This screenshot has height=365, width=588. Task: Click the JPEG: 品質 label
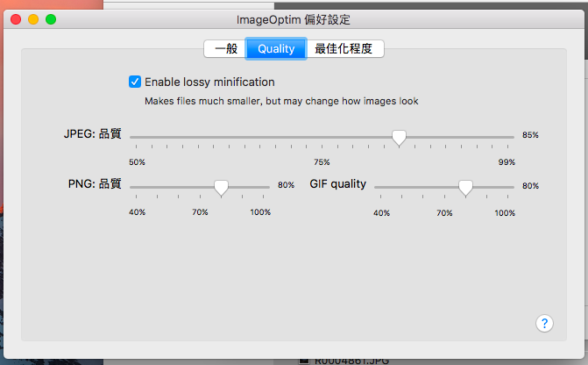click(92, 133)
